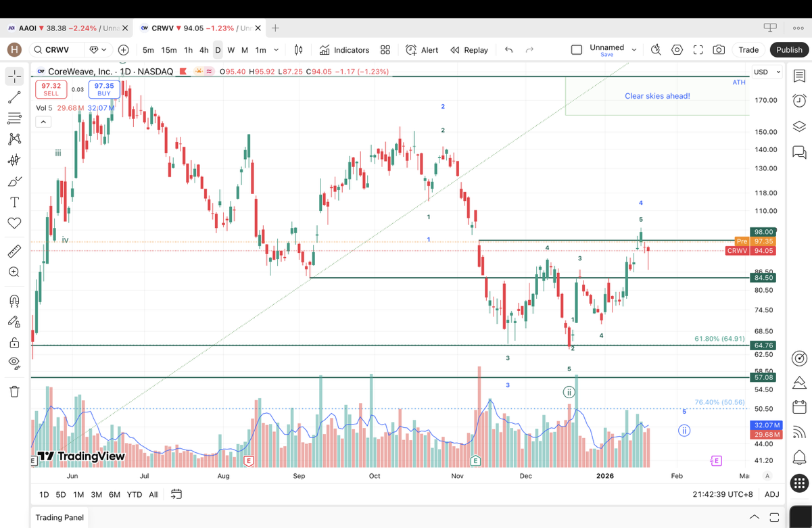812x528 pixels.
Task: Open the USD currency dropdown
Action: coord(767,72)
